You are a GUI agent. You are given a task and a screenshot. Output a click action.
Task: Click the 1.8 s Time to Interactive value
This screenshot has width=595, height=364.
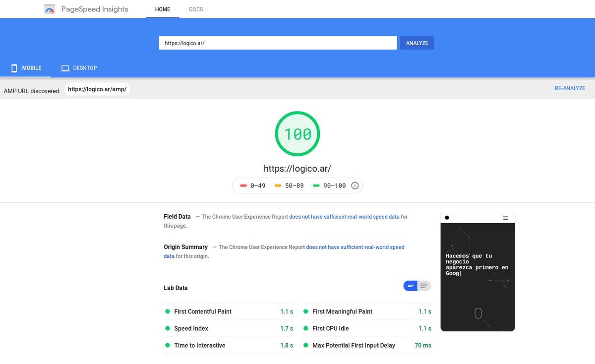[287, 345]
